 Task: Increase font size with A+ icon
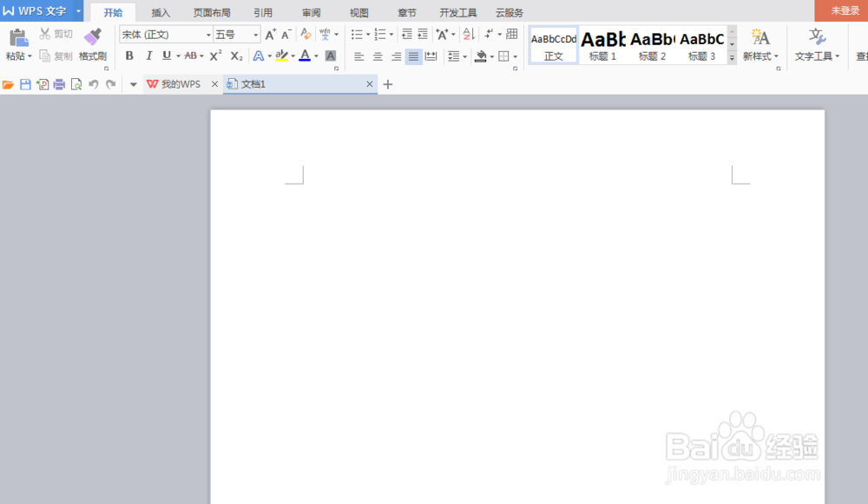coord(270,35)
